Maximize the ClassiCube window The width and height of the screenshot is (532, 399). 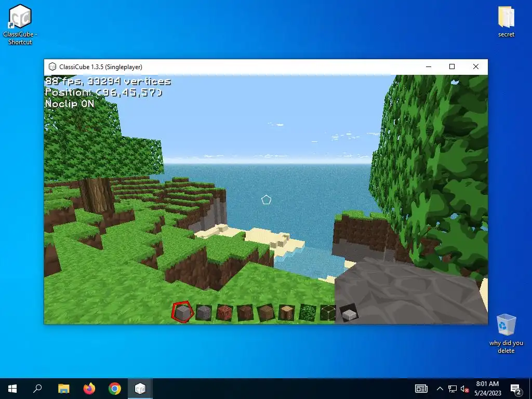452,67
